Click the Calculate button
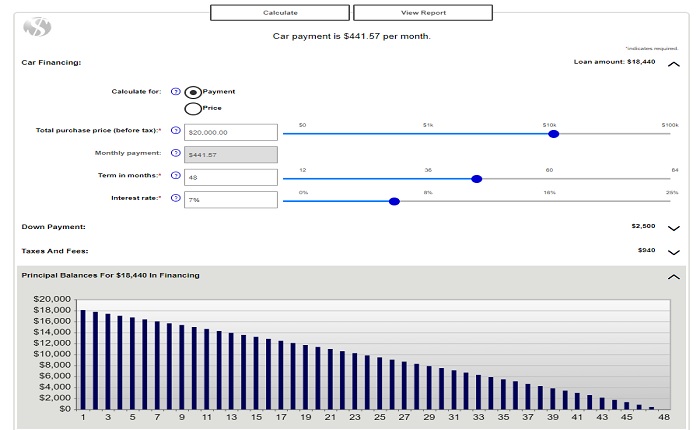The width and height of the screenshot is (700, 430). [280, 13]
